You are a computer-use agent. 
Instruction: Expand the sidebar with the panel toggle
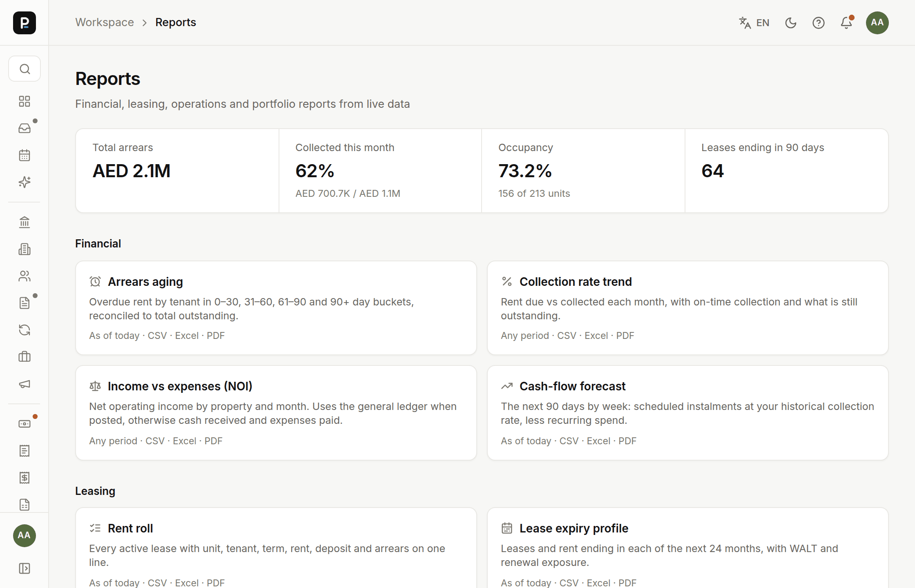[25, 568]
